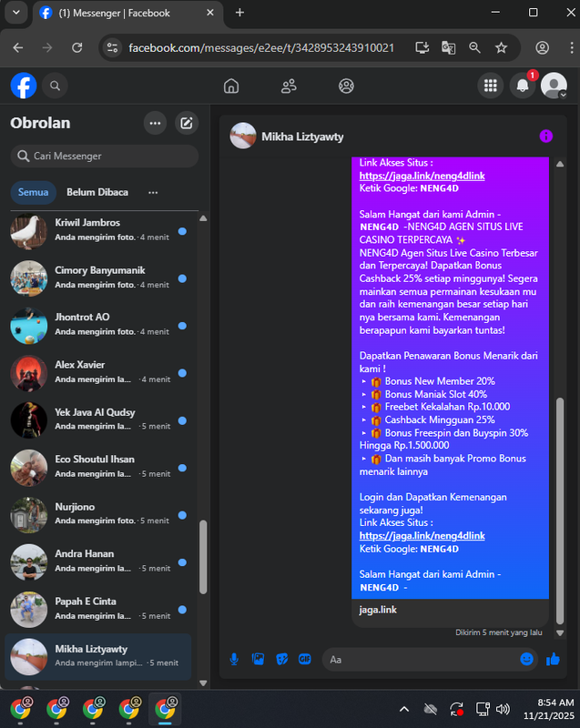Image resolution: width=580 pixels, height=728 pixels.
Task: Open chat with Papah E Cinta
Action: (98, 610)
